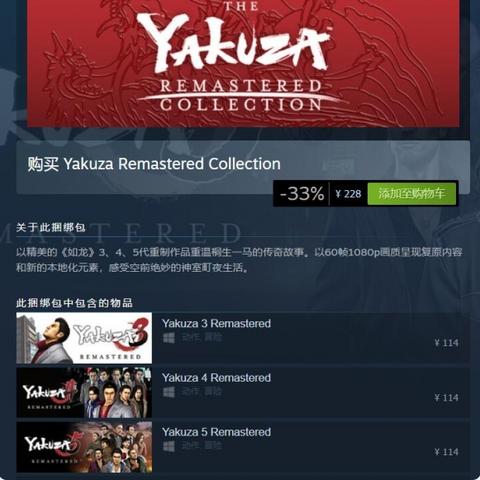Click genre tags under Yakuza 5 Remastered

point(201,446)
